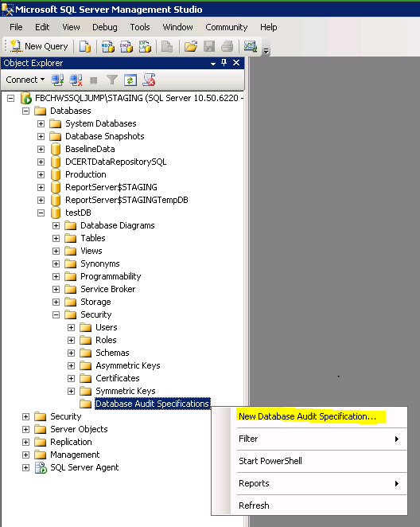420x527 pixels.
Task: Open the toolbar options overflow arrow
Action: (x=266, y=51)
